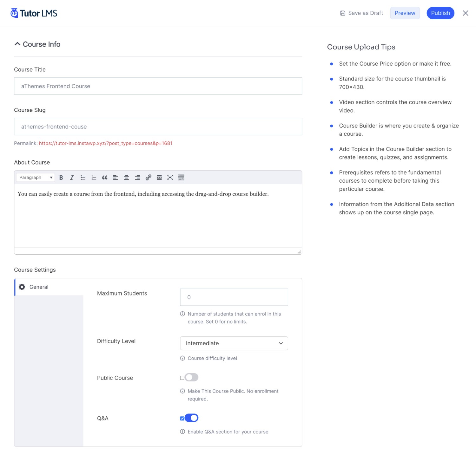Click info icon beside Enable Q&A hint
The width and height of the screenshot is (476, 449).
(x=182, y=432)
